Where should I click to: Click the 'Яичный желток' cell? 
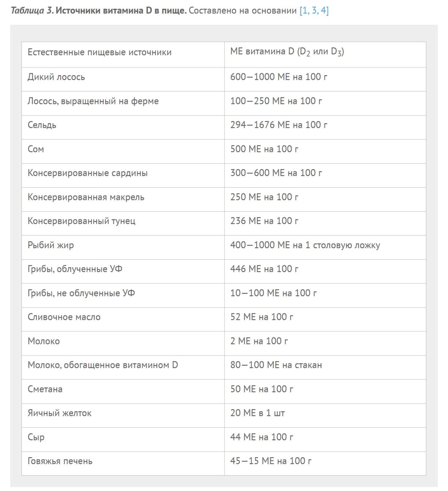point(59,414)
